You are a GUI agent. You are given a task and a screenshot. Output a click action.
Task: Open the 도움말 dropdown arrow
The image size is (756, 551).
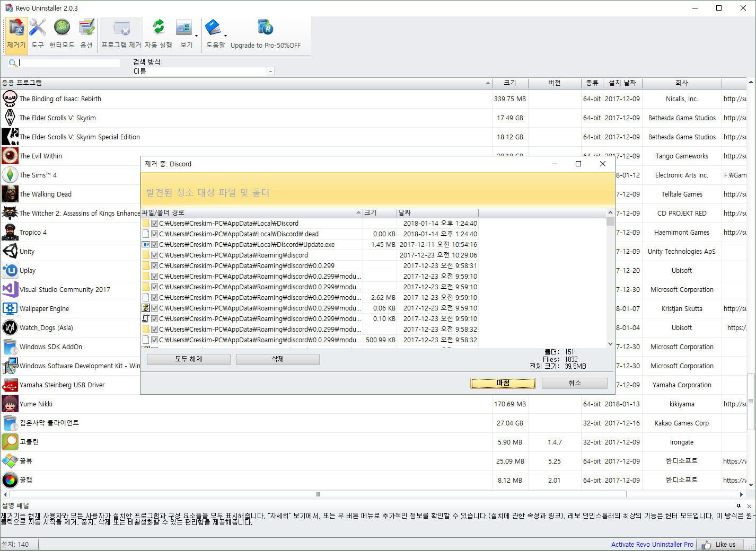point(225,35)
